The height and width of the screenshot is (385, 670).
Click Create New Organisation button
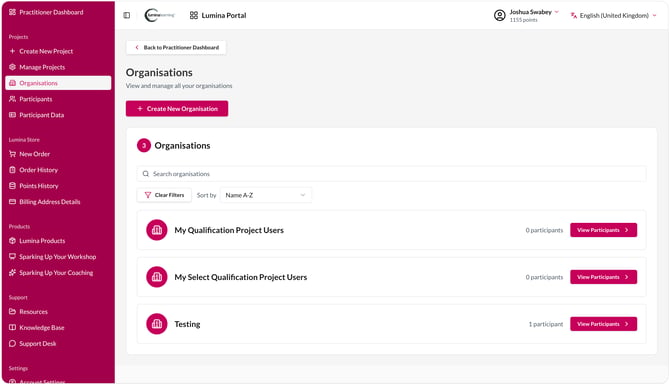(x=177, y=109)
